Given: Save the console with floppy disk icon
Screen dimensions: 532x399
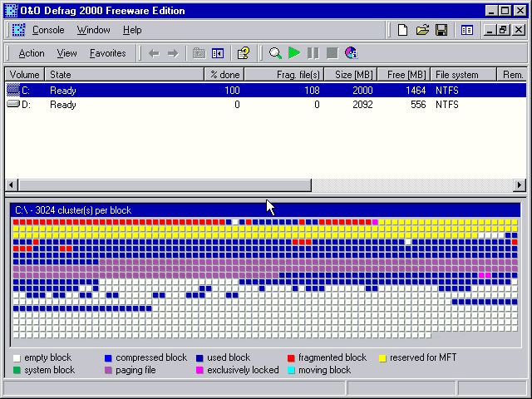Looking at the screenshot, I should click(441, 30).
